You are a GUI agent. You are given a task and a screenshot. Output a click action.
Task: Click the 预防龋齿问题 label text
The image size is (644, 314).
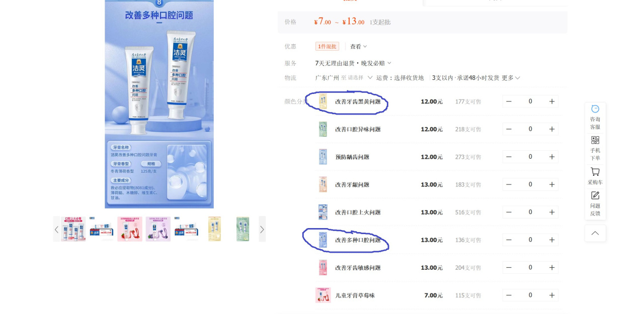coord(352,157)
